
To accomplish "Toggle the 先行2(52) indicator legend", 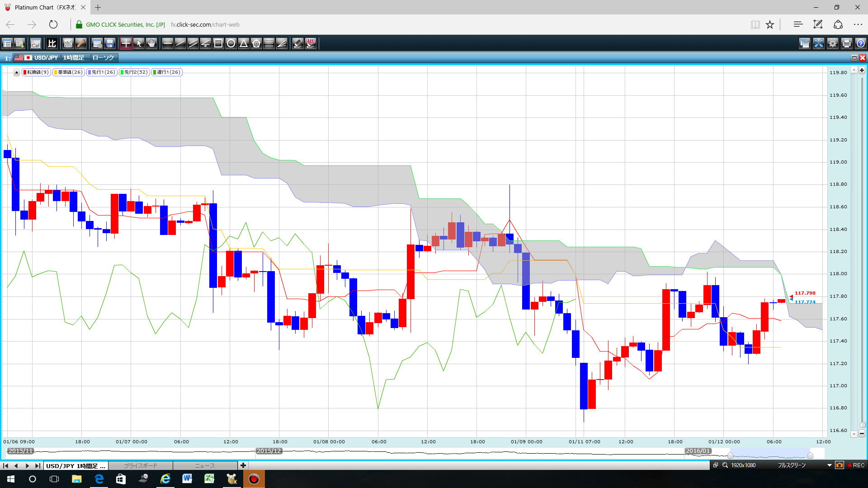I will click(134, 72).
